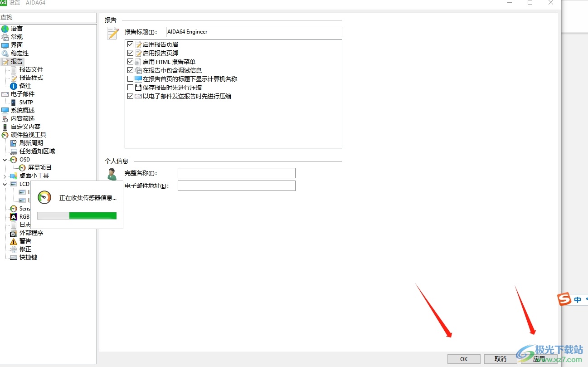Select 内容筛选 tree entry

(x=23, y=118)
